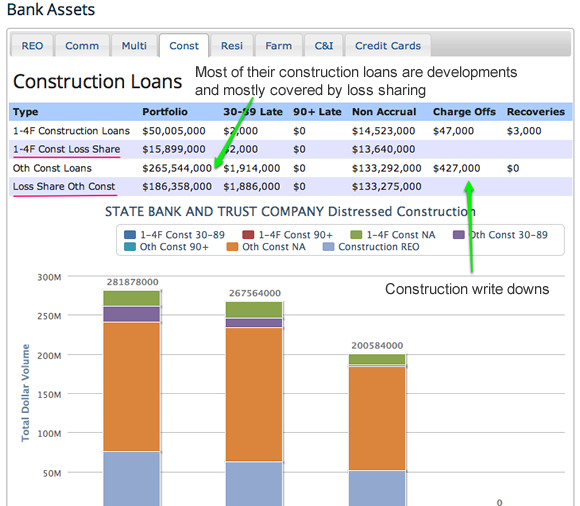
Task: Toggle 1-4F Const NA legend swatch
Action: 356,235
